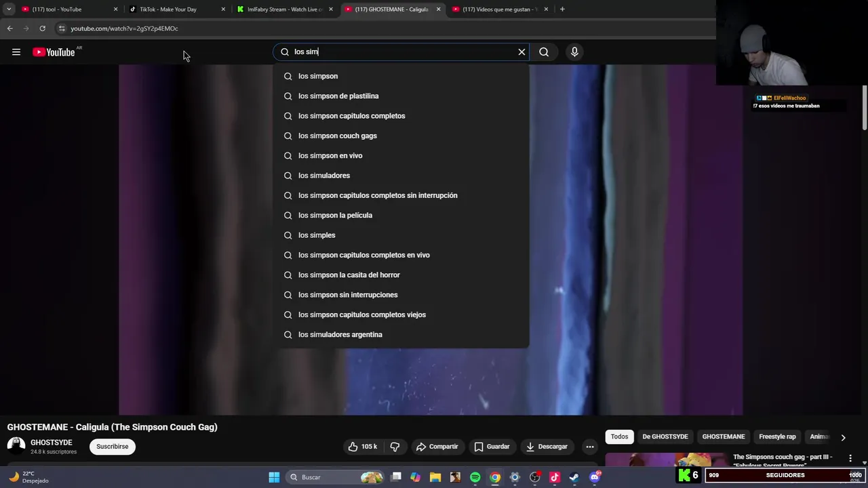Choose 'los simpson la película' suggestion
This screenshot has height=488, width=868.
click(401, 215)
